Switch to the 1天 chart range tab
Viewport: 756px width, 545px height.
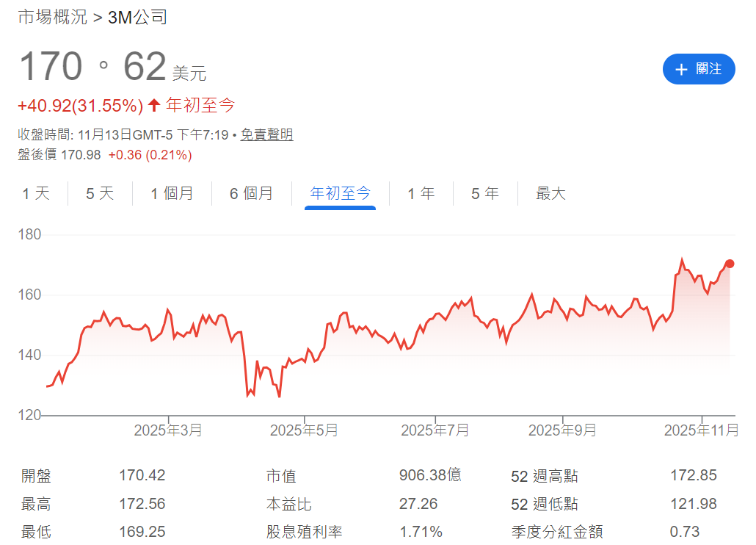tap(34, 193)
